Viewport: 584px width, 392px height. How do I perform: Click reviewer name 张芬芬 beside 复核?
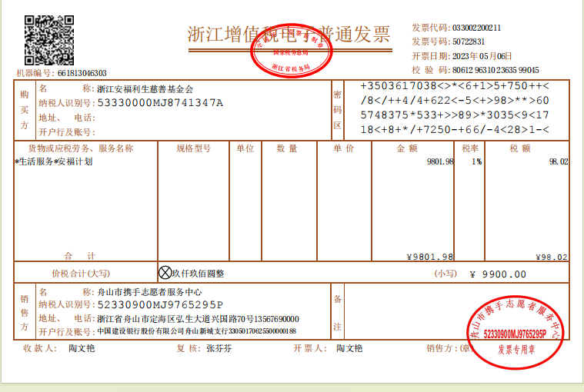point(219,348)
